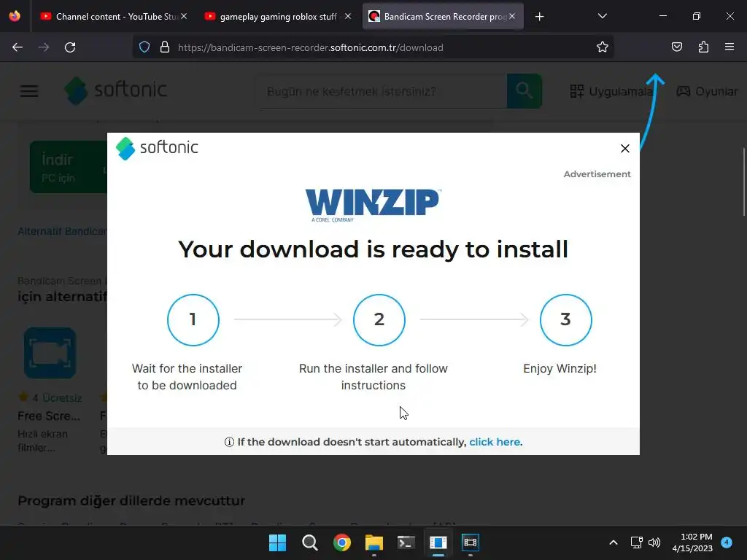The width and height of the screenshot is (747, 560).
Task: Click the Firefox icon in tab bar
Action: click(15, 16)
